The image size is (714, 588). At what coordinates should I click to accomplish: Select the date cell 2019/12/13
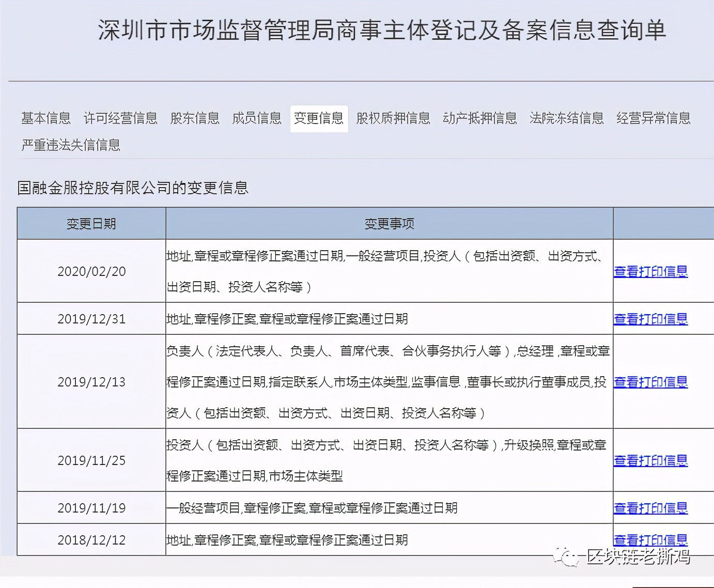(x=91, y=382)
